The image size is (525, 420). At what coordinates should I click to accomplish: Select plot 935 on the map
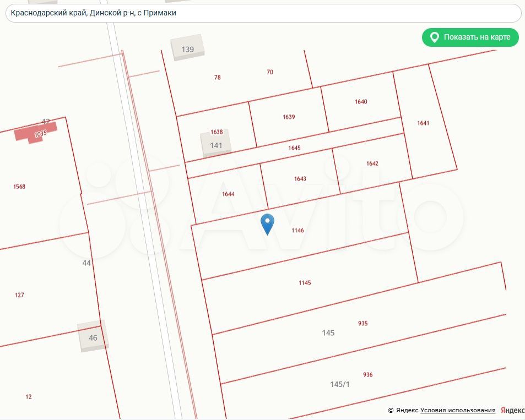[x=362, y=324]
